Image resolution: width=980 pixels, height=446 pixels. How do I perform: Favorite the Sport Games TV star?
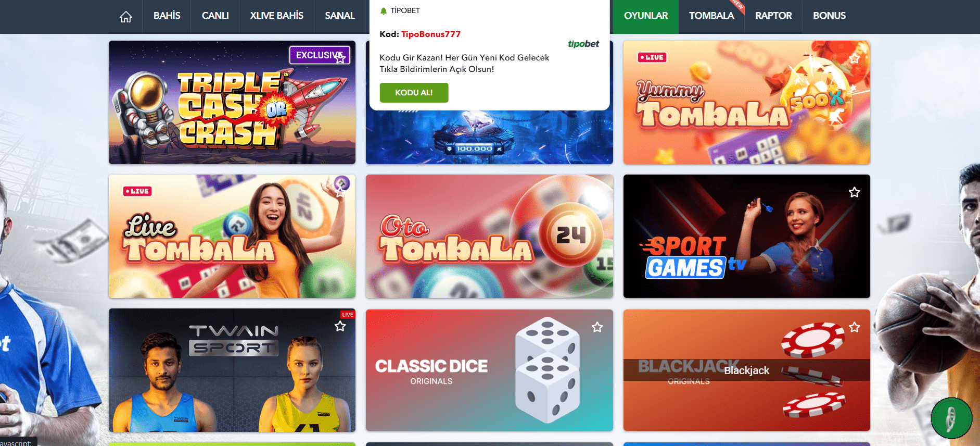pyautogui.click(x=855, y=192)
